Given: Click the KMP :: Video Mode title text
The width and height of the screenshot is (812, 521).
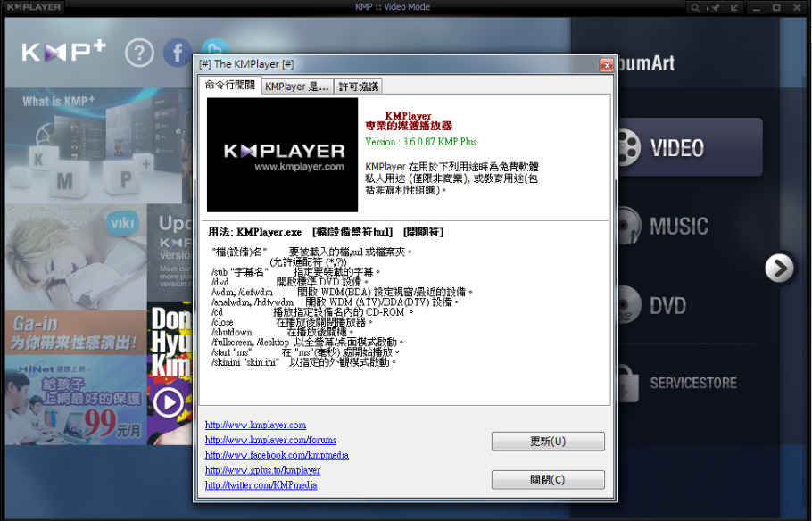Looking at the screenshot, I should (x=392, y=7).
